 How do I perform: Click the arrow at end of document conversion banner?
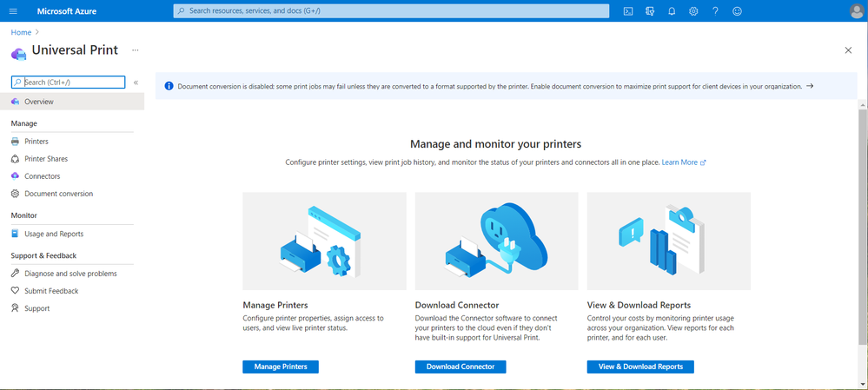click(x=810, y=86)
